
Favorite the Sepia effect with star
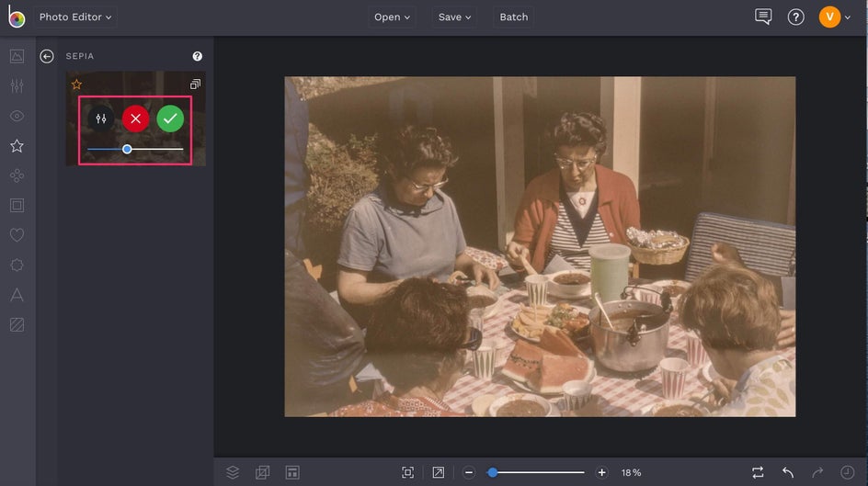[x=76, y=84]
